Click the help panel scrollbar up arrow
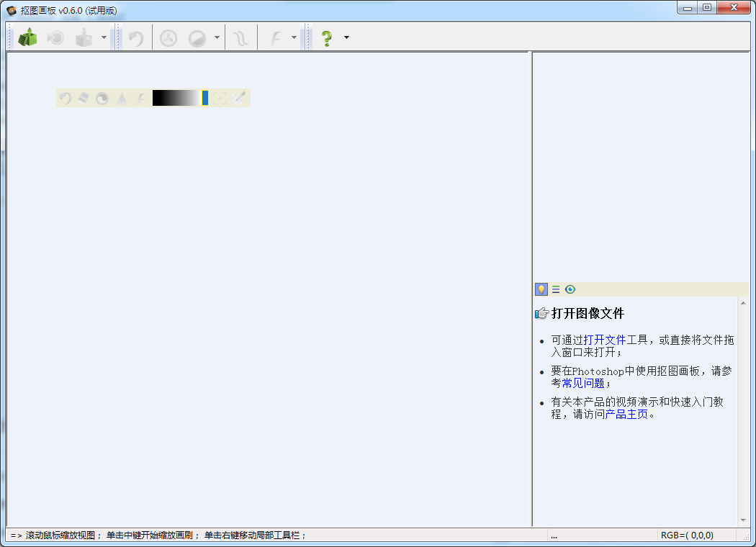 743,303
